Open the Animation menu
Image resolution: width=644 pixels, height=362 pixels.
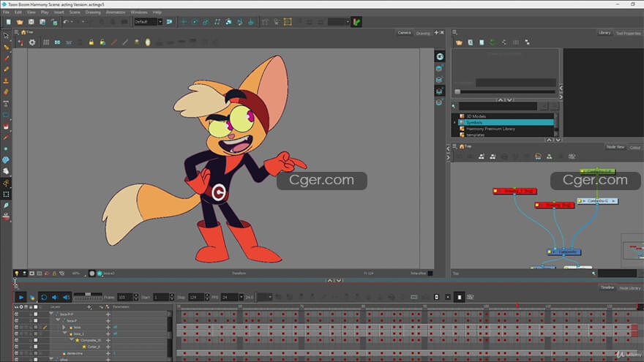tap(116, 12)
